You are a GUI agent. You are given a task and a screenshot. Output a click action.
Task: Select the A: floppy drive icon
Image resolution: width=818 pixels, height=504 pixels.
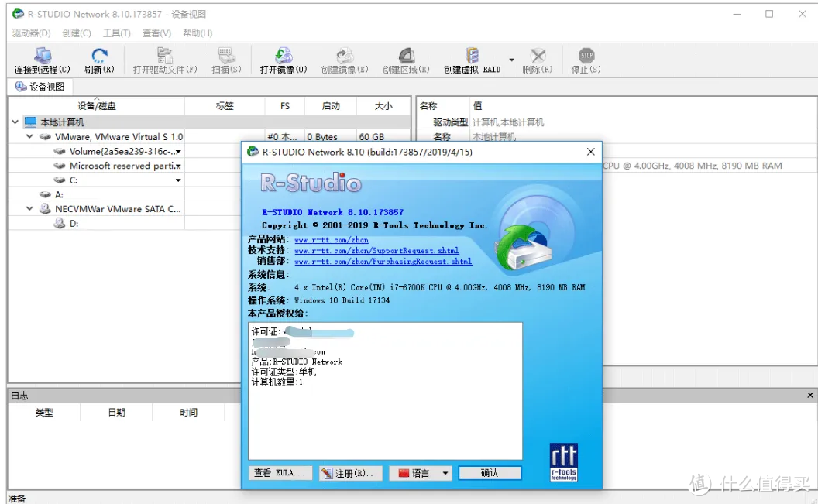(x=45, y=194)
